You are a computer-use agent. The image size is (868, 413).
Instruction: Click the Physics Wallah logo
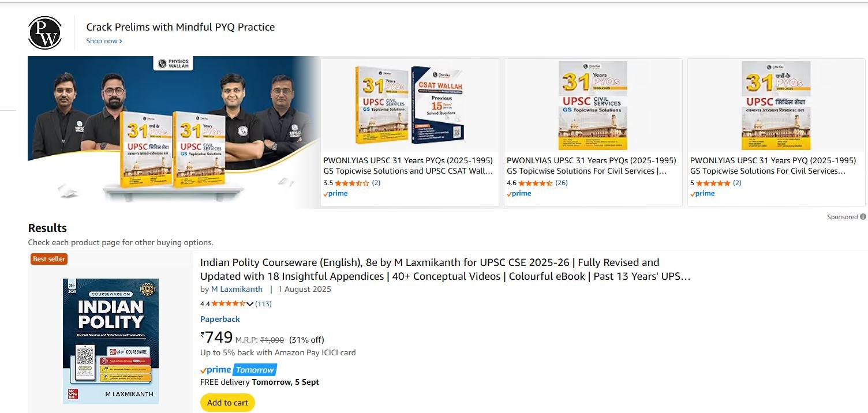tap(45, 32)
